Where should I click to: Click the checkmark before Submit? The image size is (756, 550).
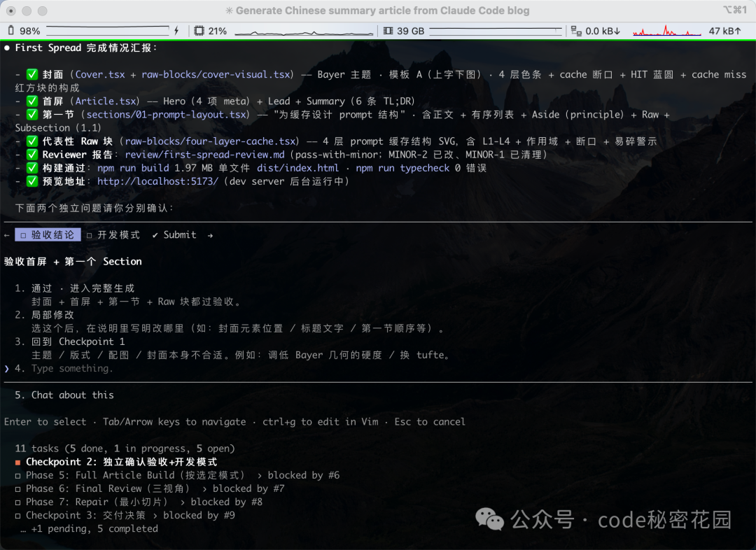point(155,235)
